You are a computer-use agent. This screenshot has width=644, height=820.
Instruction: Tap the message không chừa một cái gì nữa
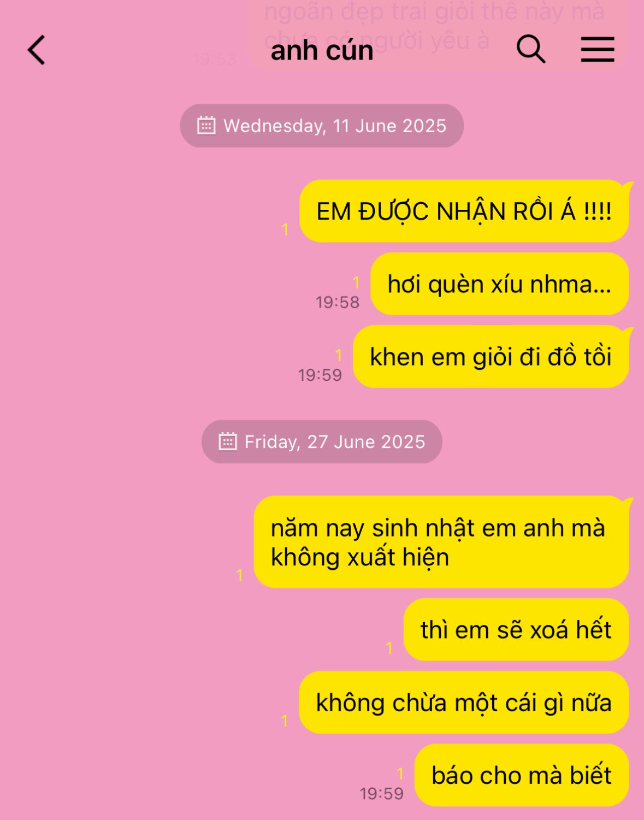464,702
